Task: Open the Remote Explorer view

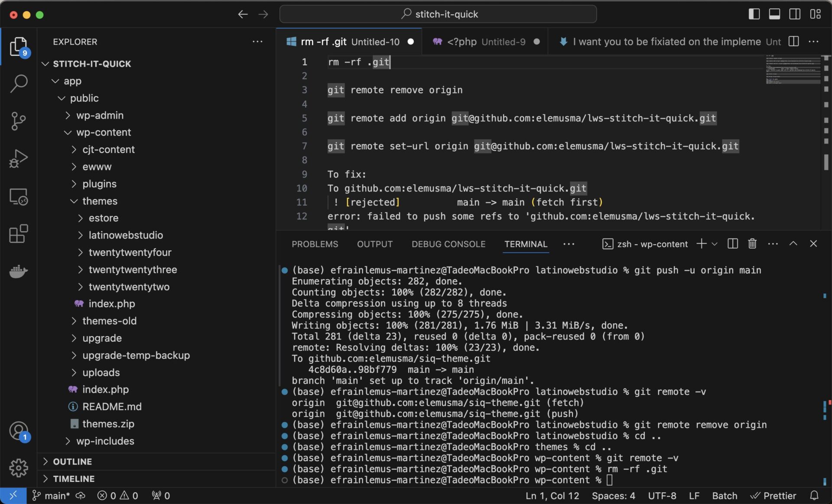Action: coord(19,197)
